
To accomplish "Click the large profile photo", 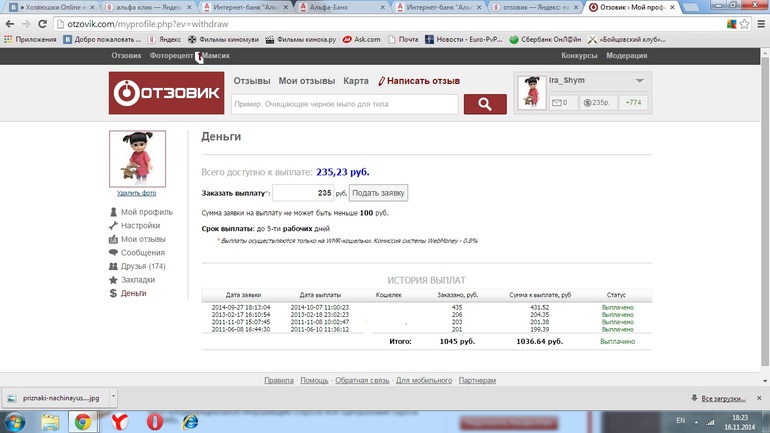I will click(x=138, y=159).
